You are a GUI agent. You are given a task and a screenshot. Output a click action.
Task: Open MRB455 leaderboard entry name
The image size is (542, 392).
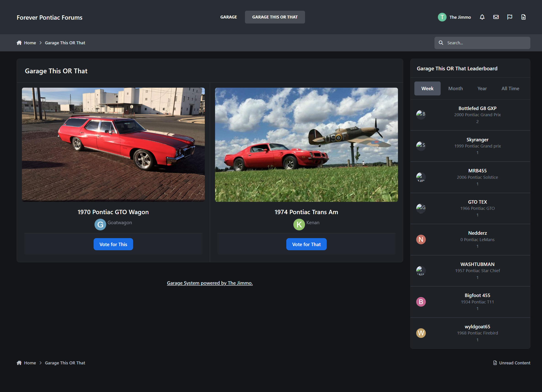coord(477,171)
